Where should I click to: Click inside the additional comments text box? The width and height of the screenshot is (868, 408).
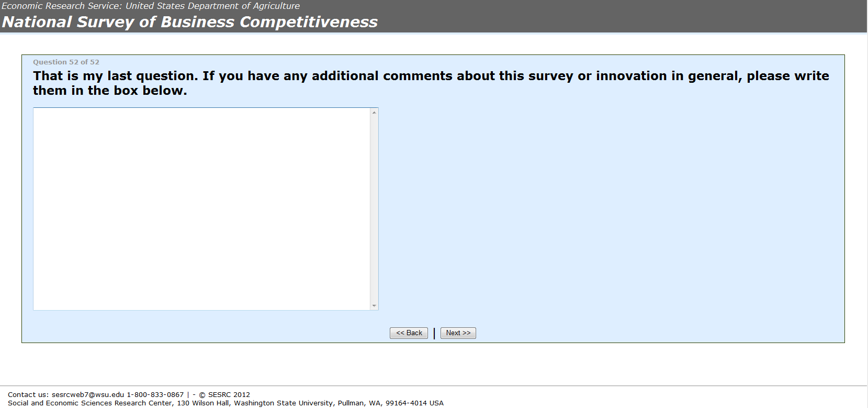click(x=201, y=208)
